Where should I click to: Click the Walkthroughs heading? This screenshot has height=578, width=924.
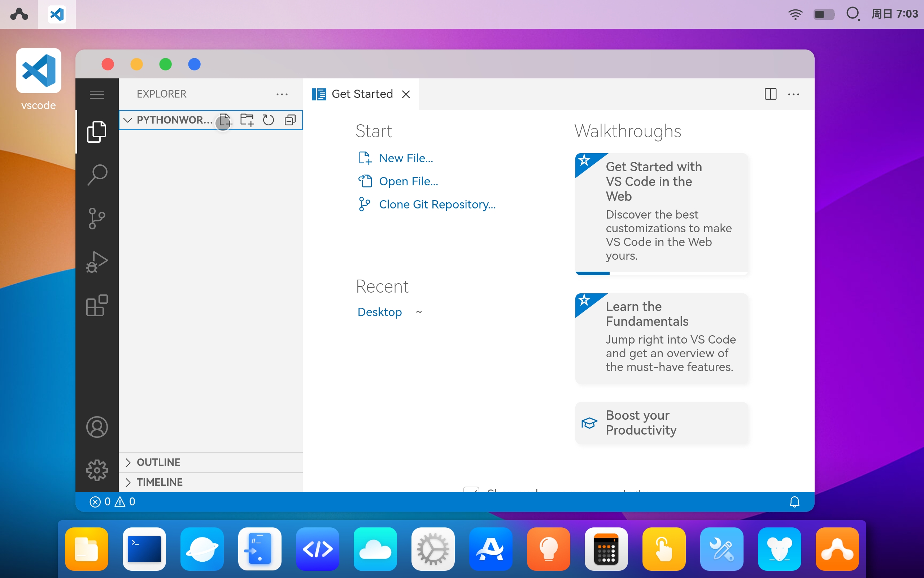tap(628, 131)
